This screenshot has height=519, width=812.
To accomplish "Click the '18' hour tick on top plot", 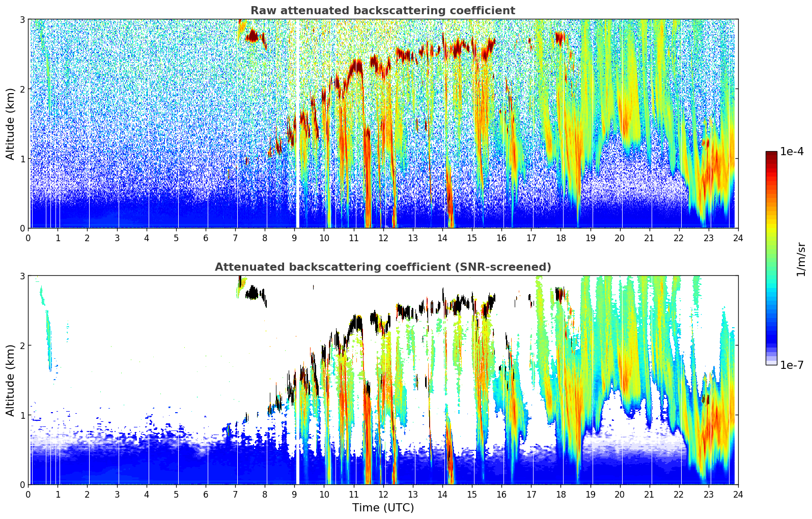I will (561, 238).
